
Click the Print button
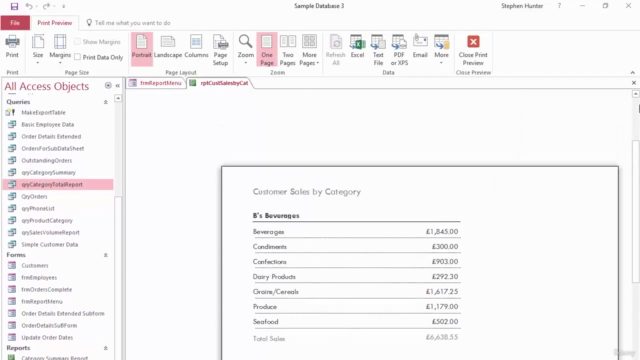(12, 47)
